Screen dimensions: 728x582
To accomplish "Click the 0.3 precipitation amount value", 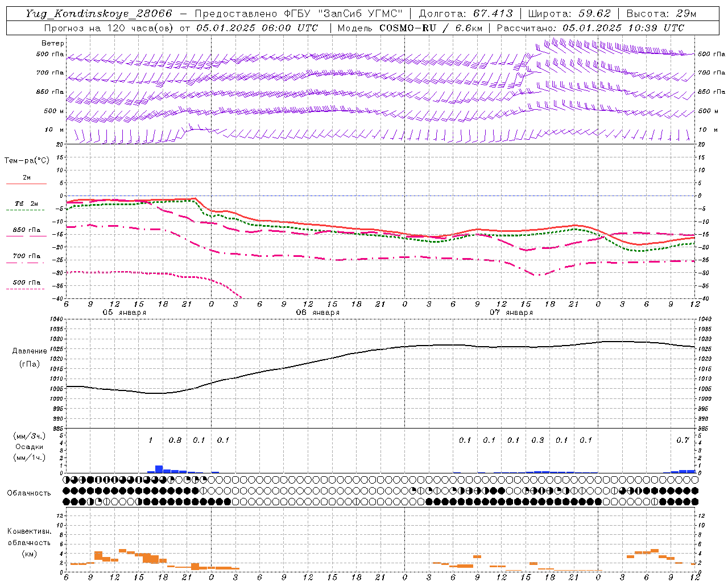I will point(537,440).
